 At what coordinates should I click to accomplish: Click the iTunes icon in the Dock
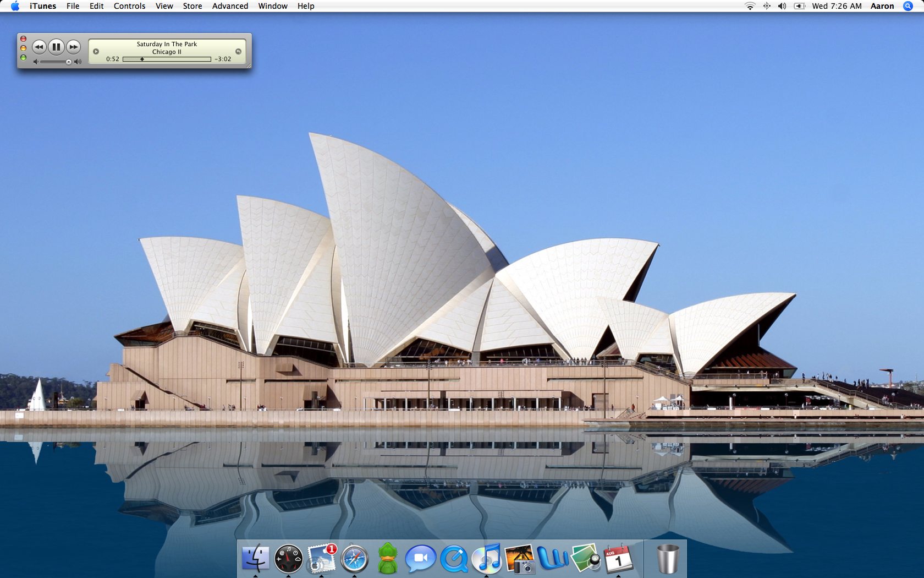pos(487,559)
